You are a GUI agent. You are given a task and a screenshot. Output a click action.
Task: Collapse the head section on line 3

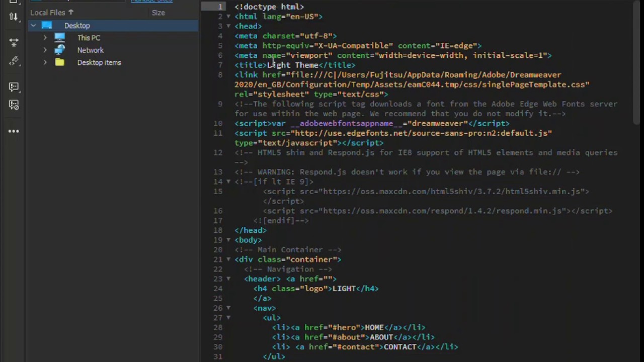228,26
